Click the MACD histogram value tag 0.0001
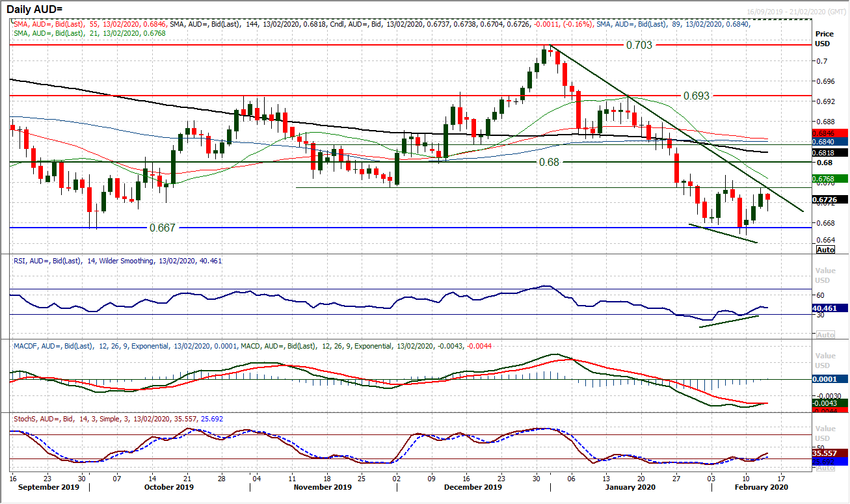 pyautogui.click(x=829, y=378)
